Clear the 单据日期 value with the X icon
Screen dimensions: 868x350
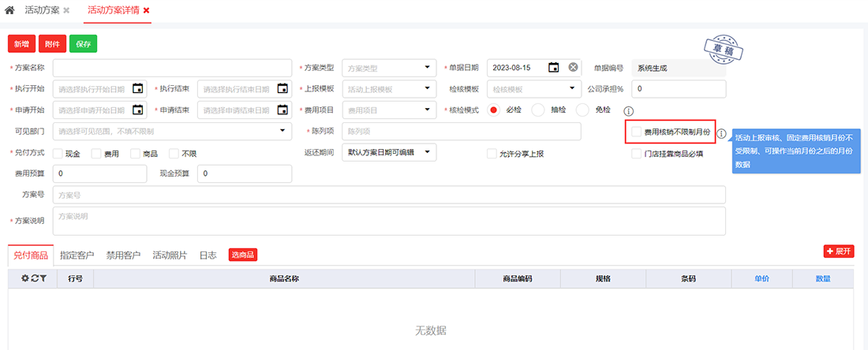click(x=574, y=68)
